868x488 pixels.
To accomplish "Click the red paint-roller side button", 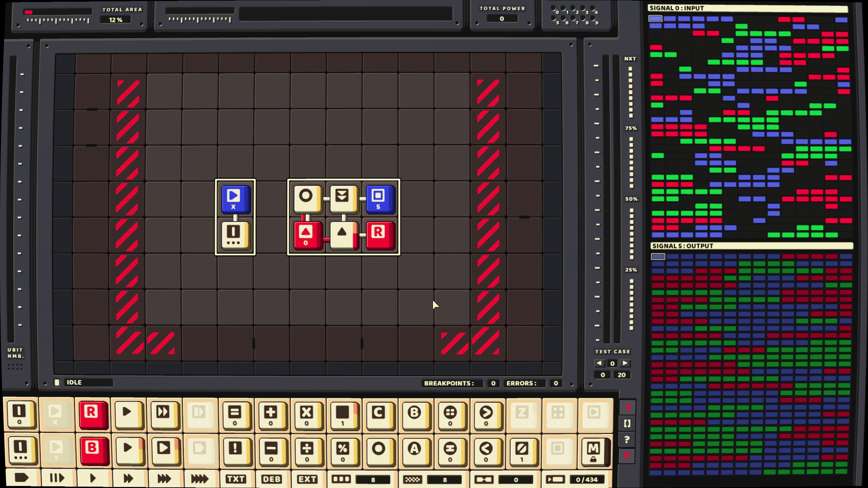I will point(627,408).
